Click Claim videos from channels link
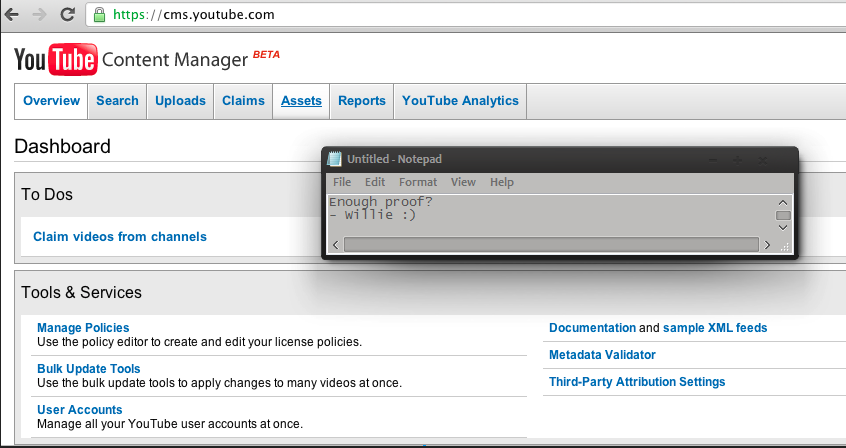846x448 pixels. pyautogui.click(x=120, y=236)
